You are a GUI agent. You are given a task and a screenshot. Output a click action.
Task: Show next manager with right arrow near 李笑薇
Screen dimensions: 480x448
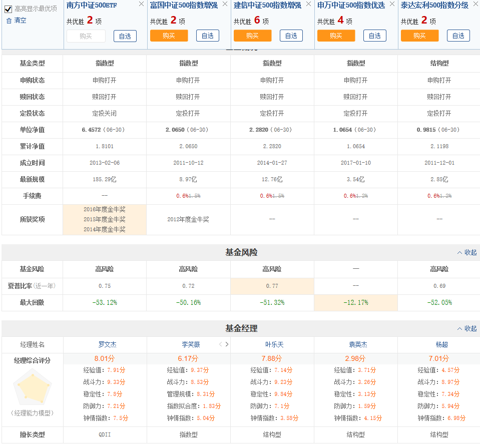click(x=227, y=344)
